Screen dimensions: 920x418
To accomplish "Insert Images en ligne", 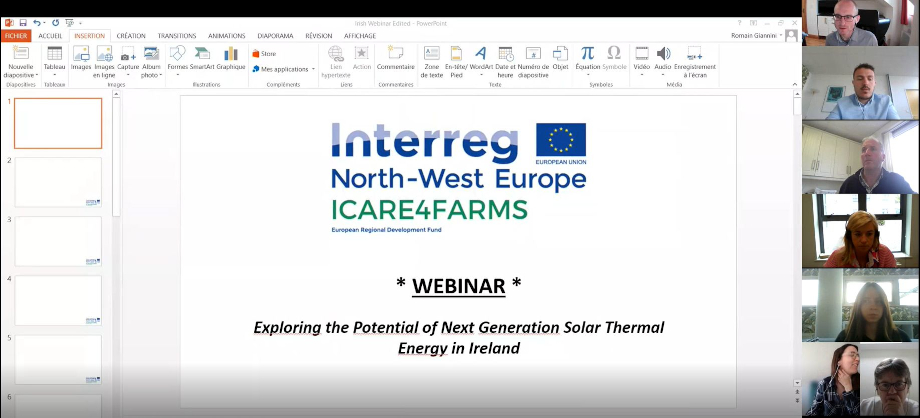I will click(x=104, y=62).
